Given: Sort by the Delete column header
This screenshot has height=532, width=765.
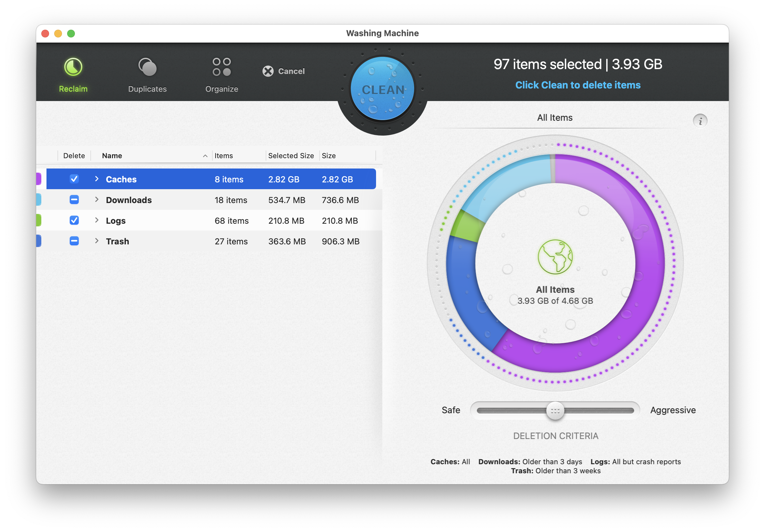Looking at the screenshot, I should click(74, 156).
